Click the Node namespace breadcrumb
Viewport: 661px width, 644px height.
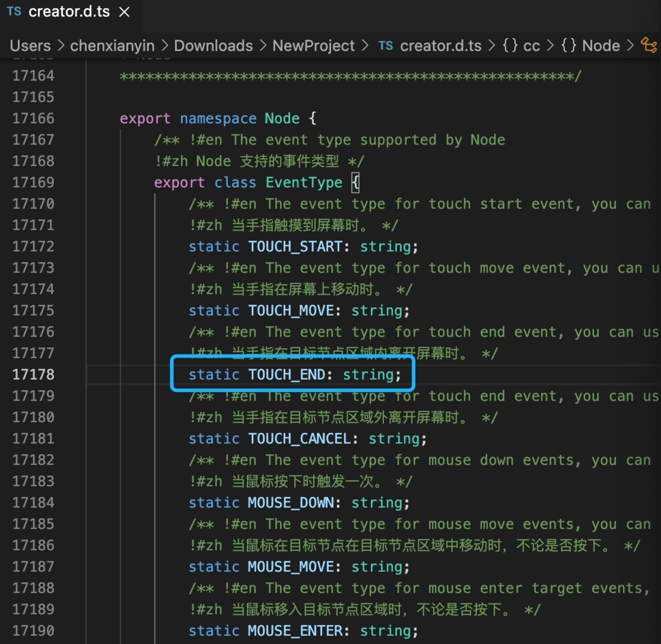[601, 46]
